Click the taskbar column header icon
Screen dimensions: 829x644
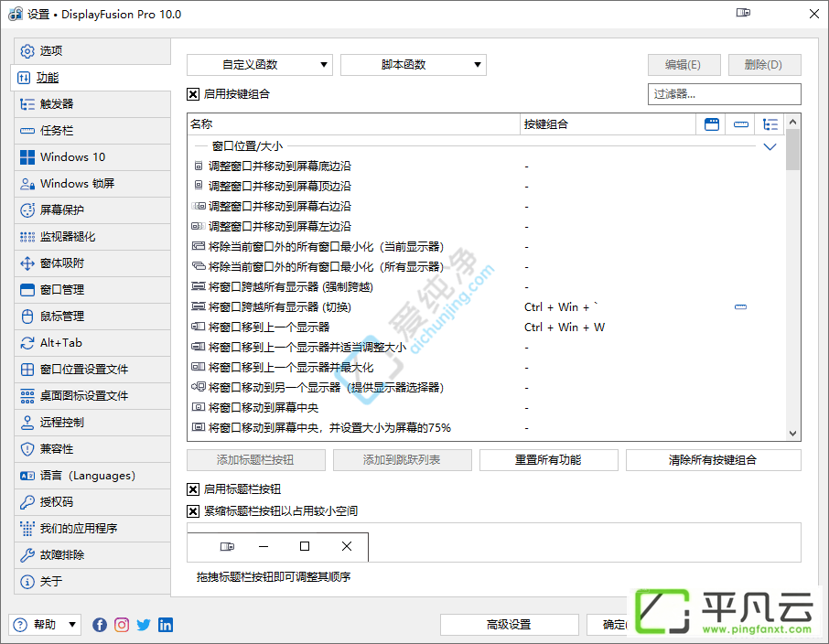tap(741, 124)
